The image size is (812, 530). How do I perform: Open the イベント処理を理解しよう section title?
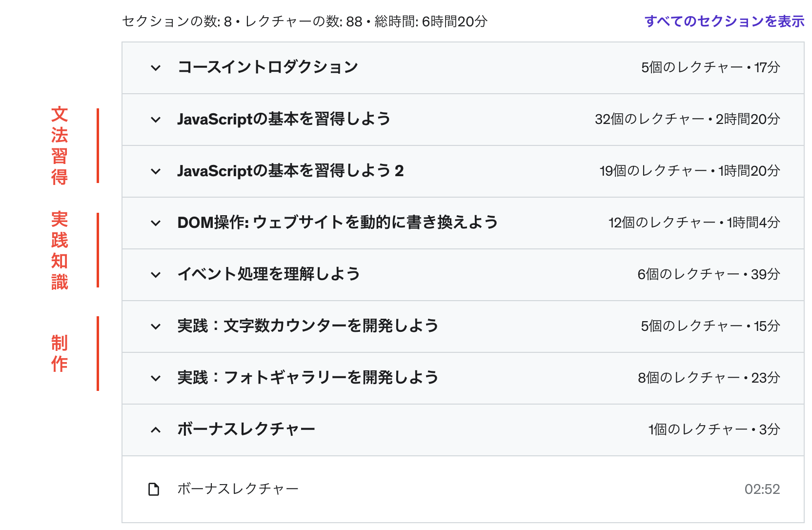(x=269, y=274)
